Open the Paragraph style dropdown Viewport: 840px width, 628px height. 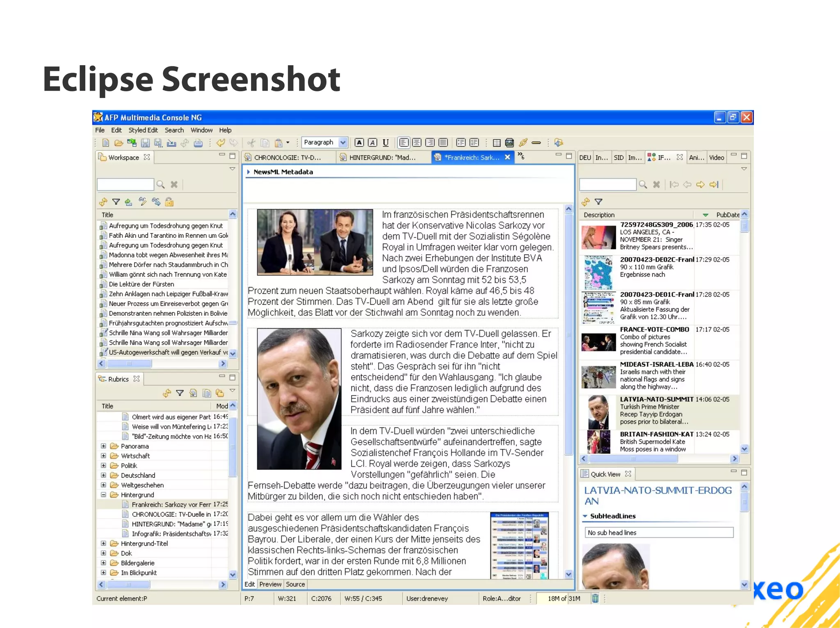[x=343, y=143]
